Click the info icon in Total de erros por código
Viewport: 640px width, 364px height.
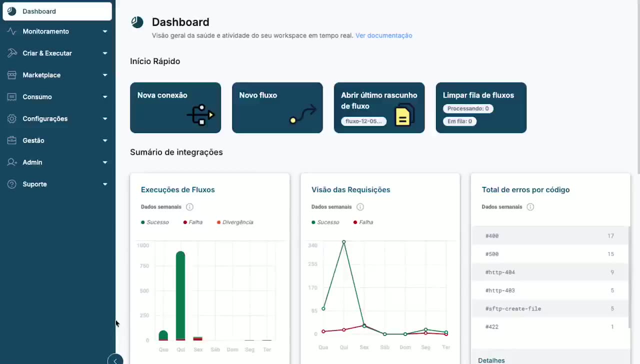pos(530,207)
